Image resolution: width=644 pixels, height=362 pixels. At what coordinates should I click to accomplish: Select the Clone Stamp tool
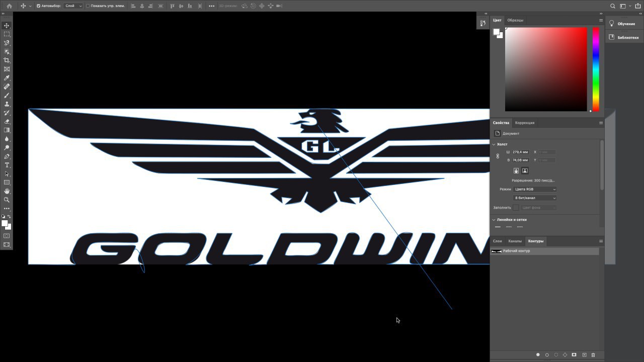click(7, 104)
